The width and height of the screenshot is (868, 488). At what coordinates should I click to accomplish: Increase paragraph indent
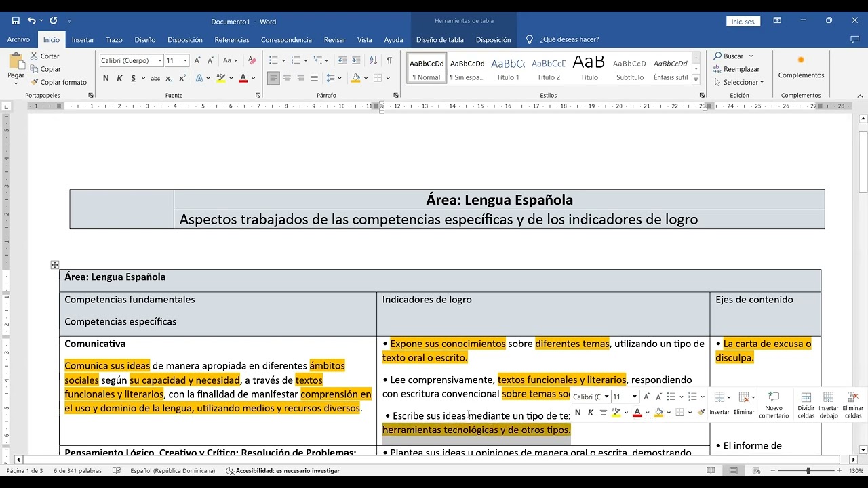click(x=357, y=60)
